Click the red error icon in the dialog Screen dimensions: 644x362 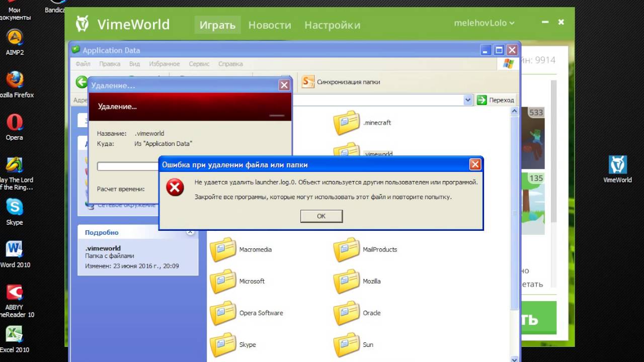[x=175, y=188]
